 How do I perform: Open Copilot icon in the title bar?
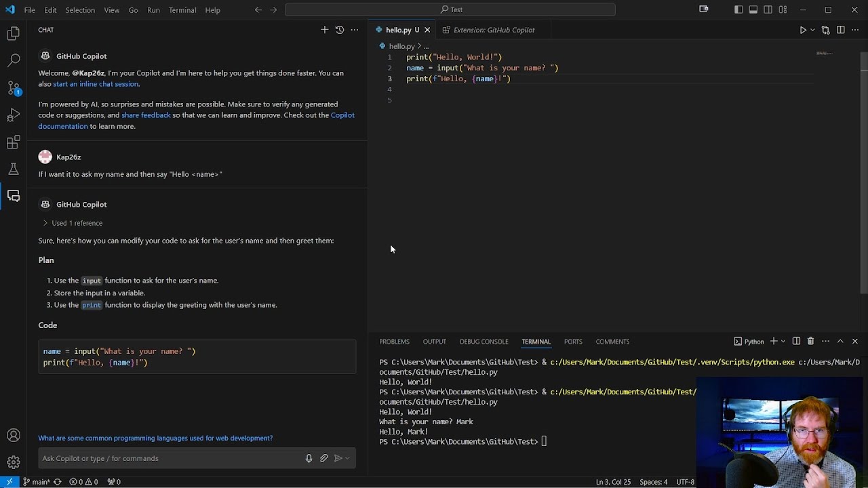[x=704, y=9]
